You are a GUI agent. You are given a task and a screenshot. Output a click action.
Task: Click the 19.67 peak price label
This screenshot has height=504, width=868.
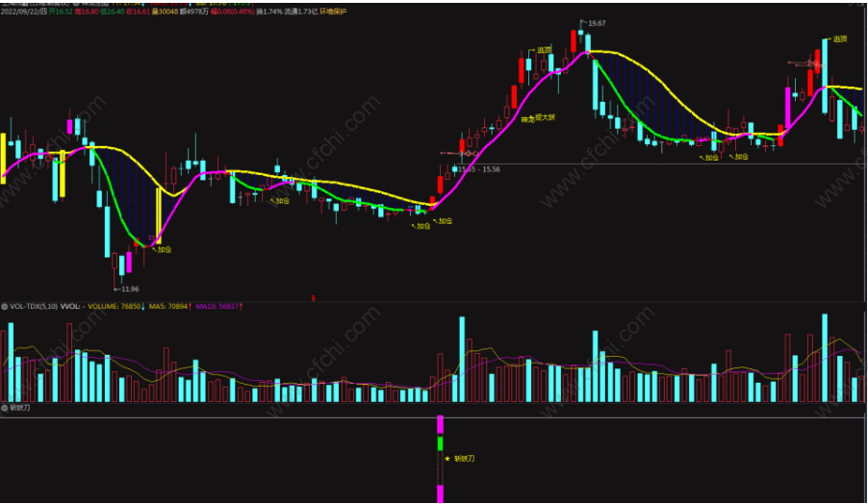point(597,23)
